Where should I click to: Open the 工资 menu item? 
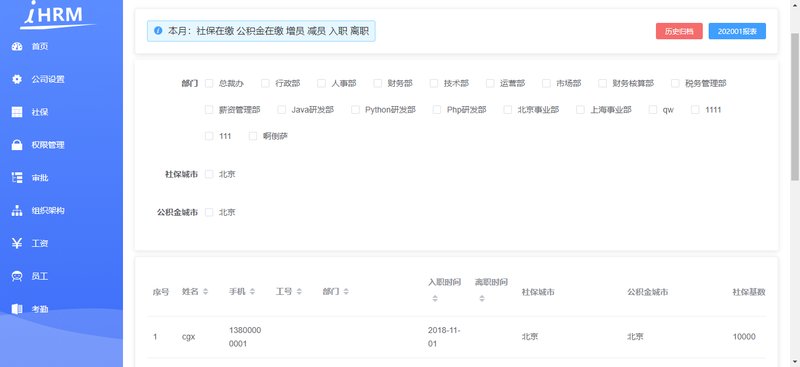click(x=61, y=243)
